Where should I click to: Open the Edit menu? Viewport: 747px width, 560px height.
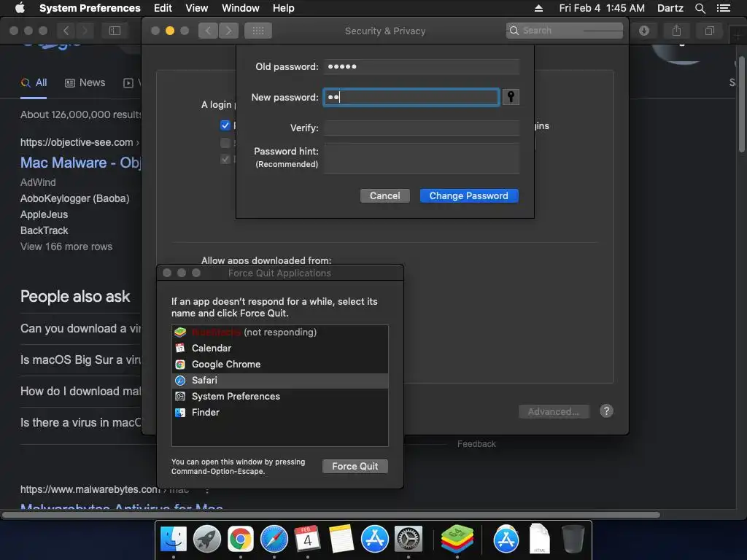[163, 8]
